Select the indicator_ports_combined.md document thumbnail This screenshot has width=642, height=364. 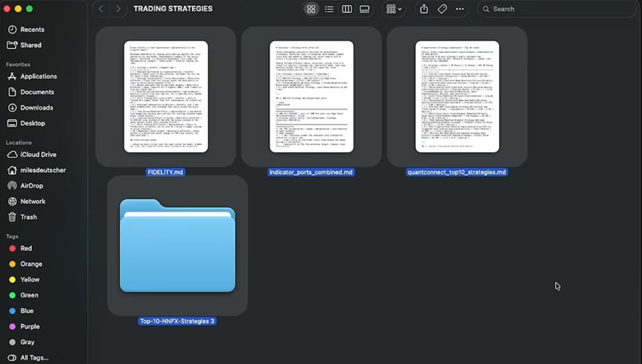tap(311, 96)
